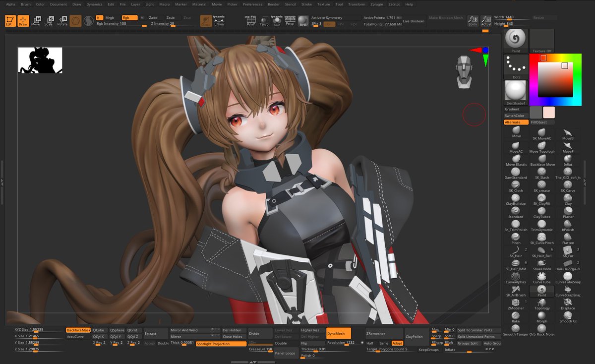Select the Pinch brush
Viewport: 595px width, 364px height.
pos(516,239)
